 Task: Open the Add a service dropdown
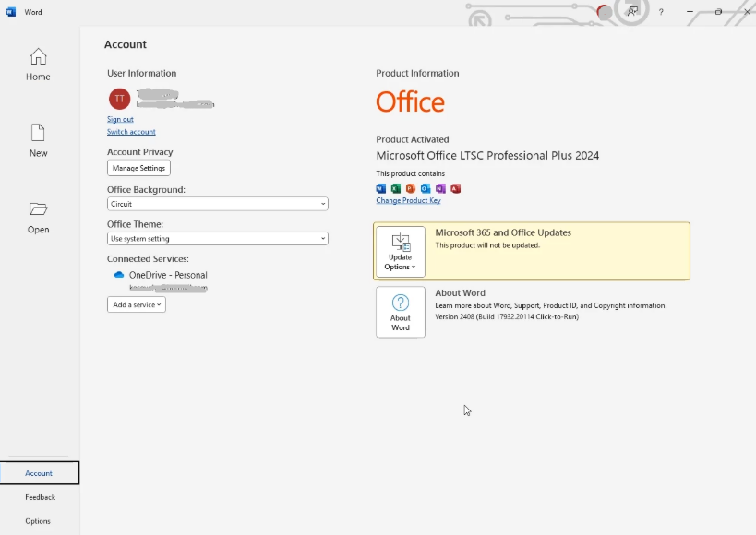[137, 304]
